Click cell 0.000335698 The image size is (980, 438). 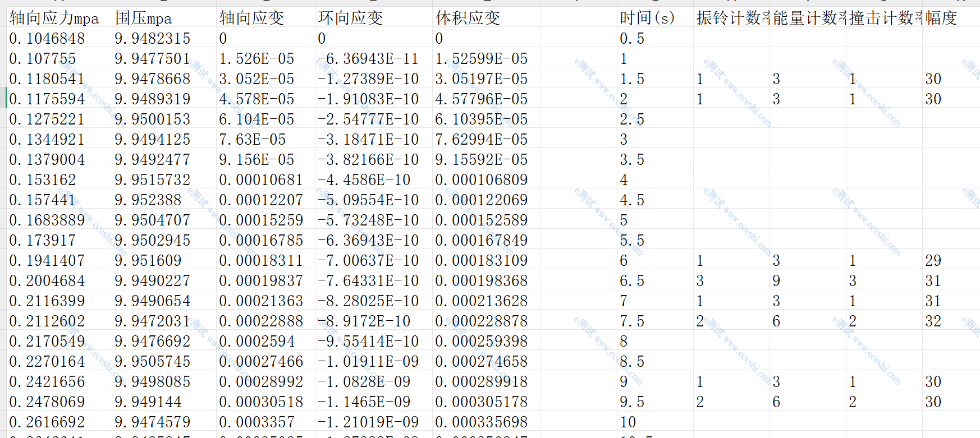pos(487,421)
